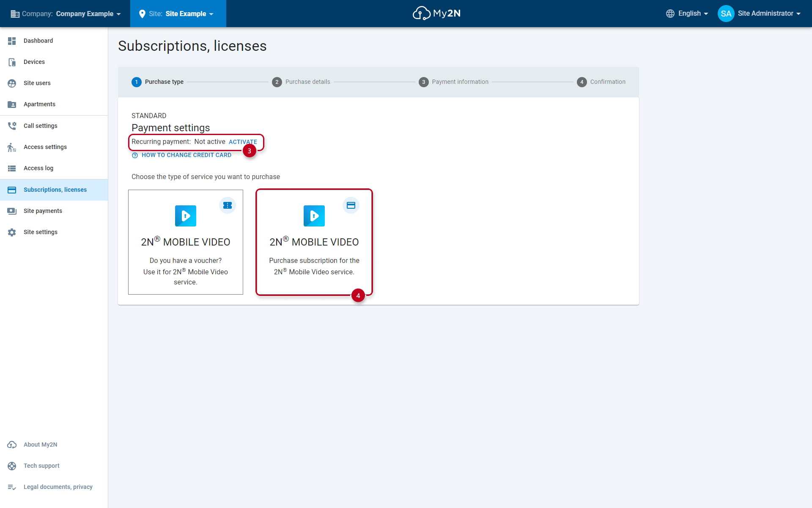Click "Choose the type of service" text
The height and width of the screenshot is (508, 812).
tap(206, 177)
